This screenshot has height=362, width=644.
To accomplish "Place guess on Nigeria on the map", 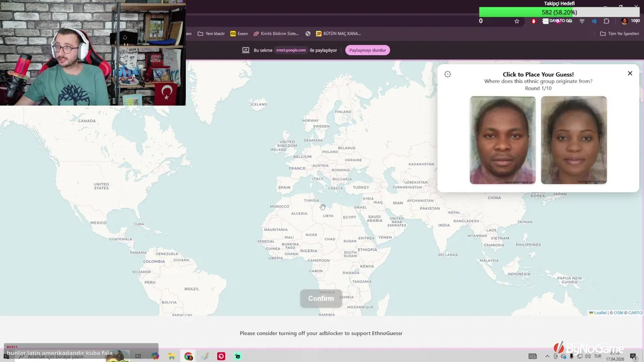I will click(309, 251).
